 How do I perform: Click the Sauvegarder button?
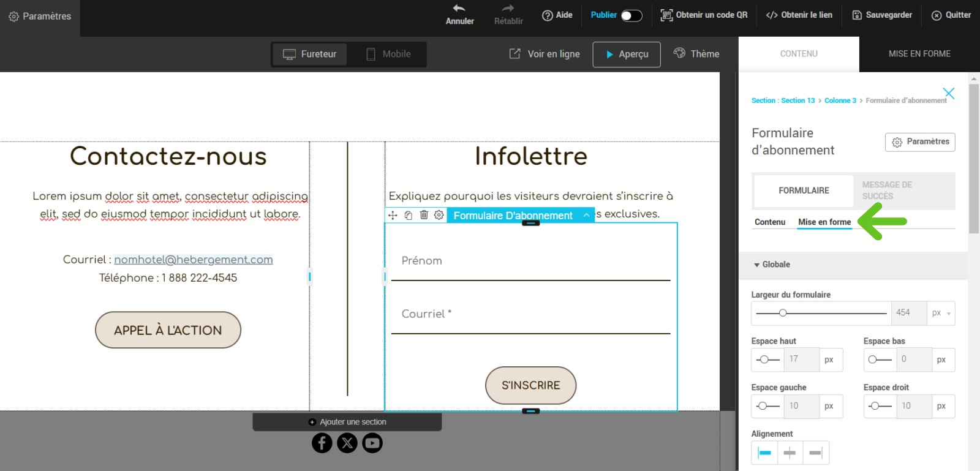882,15
